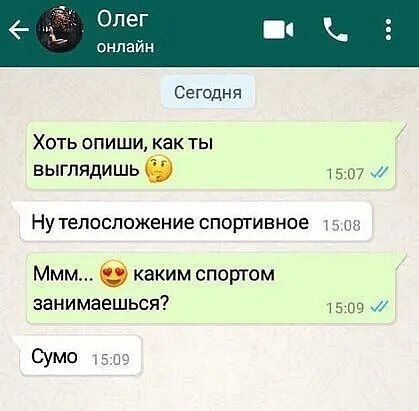The width and height of the screenshot is (419, 411).
Task: Start a voice call with Олег
Action: 336,30
